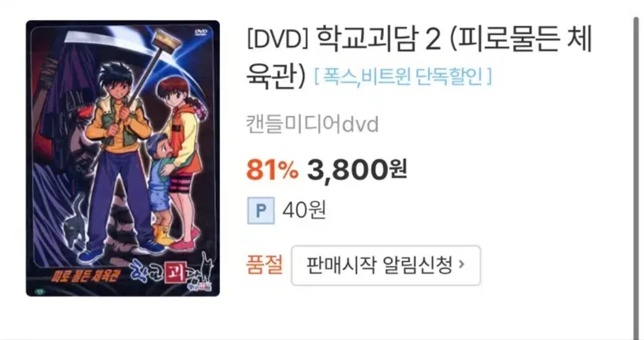The width and height of the screenshot is (644, 340).
Task: Click the broom head on the cover art
Action: coord(166,40)
